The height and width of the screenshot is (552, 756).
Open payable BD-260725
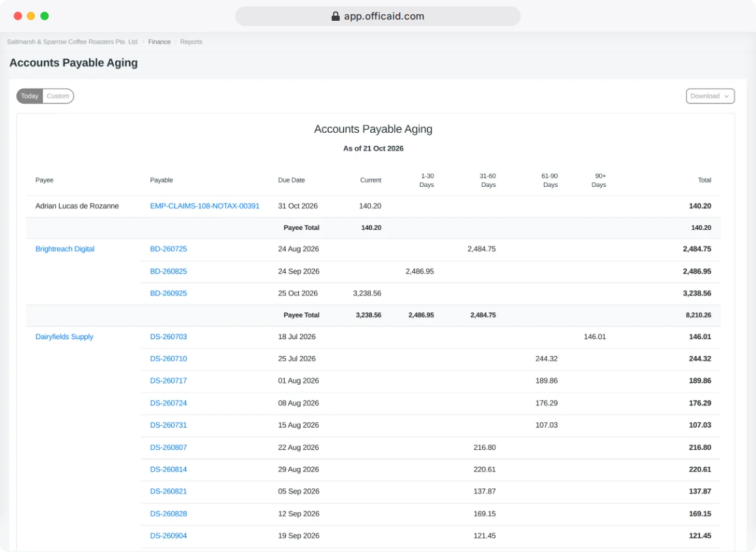[x=169, y=249]
